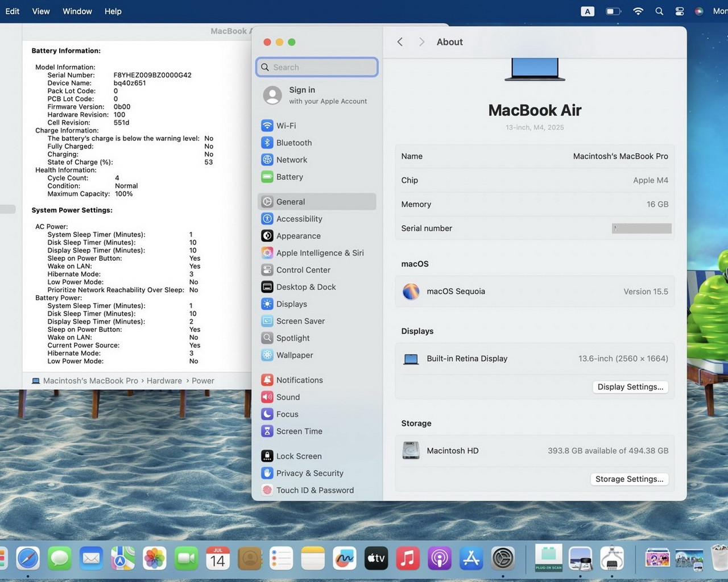Go back using the left chevron
This screenshot has width=728, height=582.
400,42
